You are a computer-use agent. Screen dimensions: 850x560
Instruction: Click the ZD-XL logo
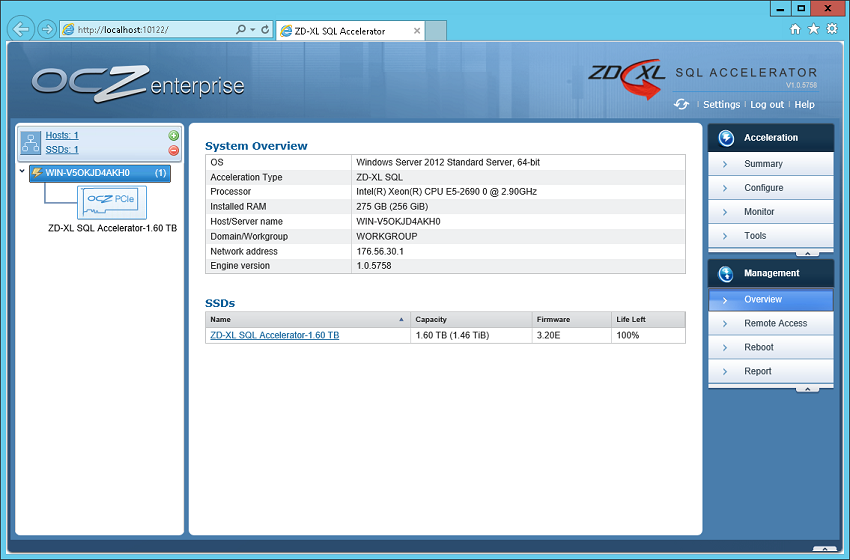pos(627,79)
